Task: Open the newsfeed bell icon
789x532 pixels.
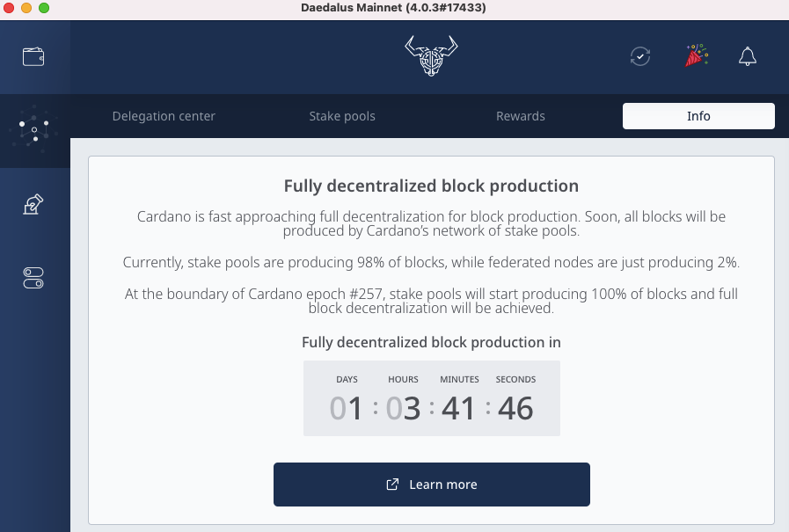Action: 748,56
